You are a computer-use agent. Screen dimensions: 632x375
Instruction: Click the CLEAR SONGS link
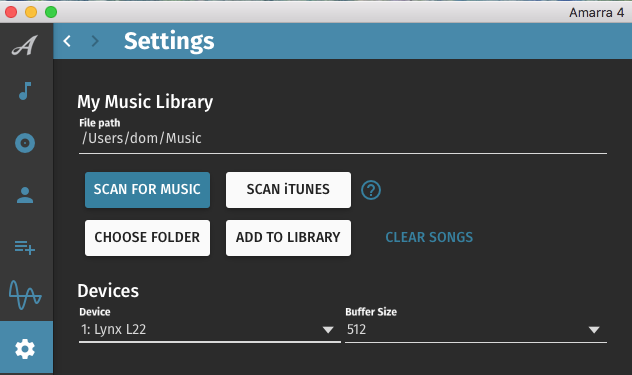click(429, 238)
